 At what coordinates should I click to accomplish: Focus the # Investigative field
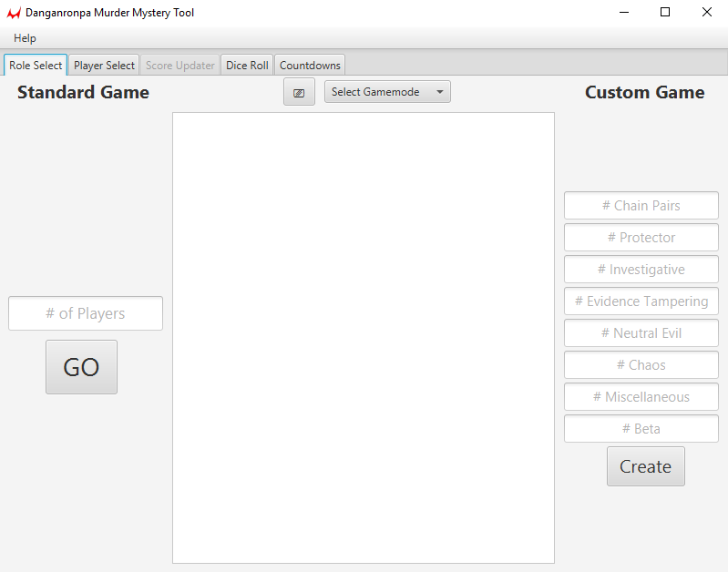(641, 270)
